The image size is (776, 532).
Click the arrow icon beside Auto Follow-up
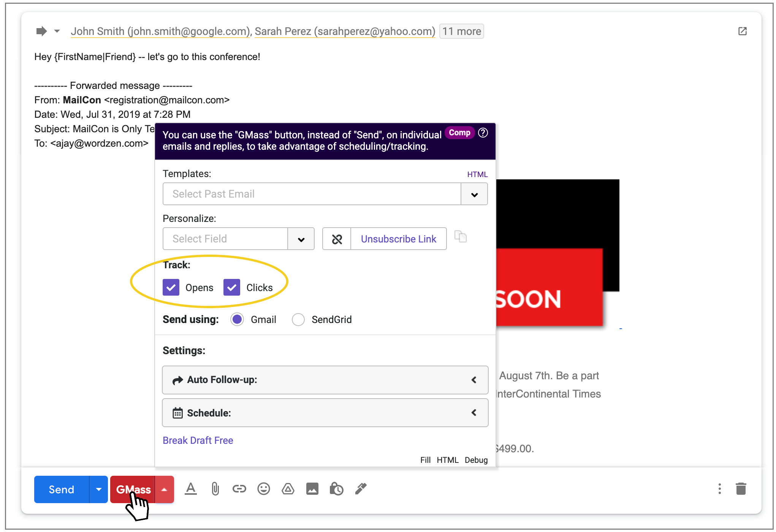[x=177, y=380]
